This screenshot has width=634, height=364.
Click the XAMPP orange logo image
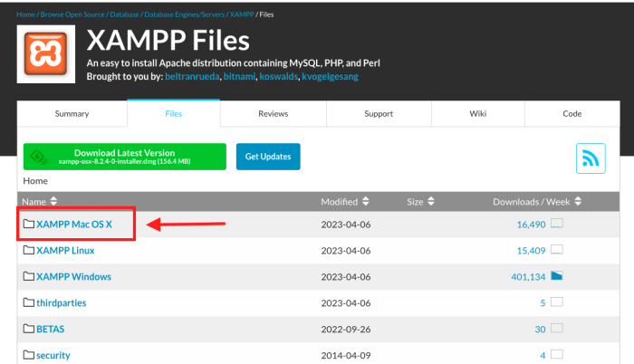[x=45, y=54]
